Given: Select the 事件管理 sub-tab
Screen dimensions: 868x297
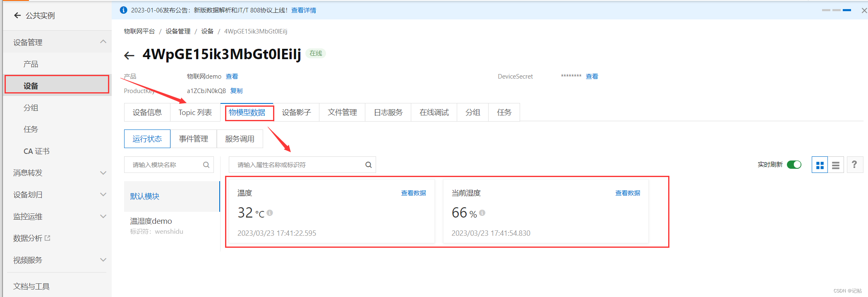Looking at the screenshot, I should [193, 139].
